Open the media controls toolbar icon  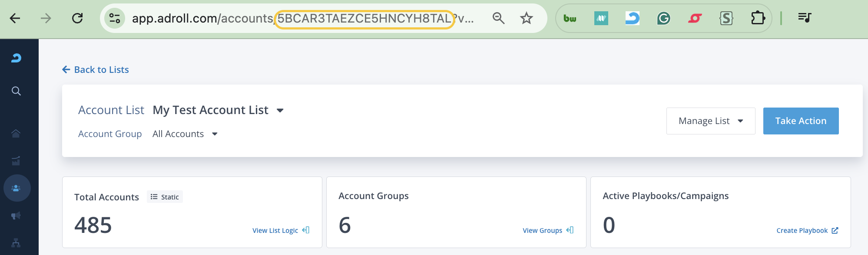click(x=805, y=18)
